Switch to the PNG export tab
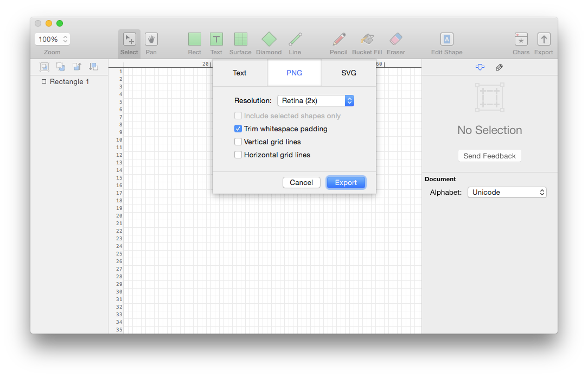The image size is (588, 377). (295, 73)
